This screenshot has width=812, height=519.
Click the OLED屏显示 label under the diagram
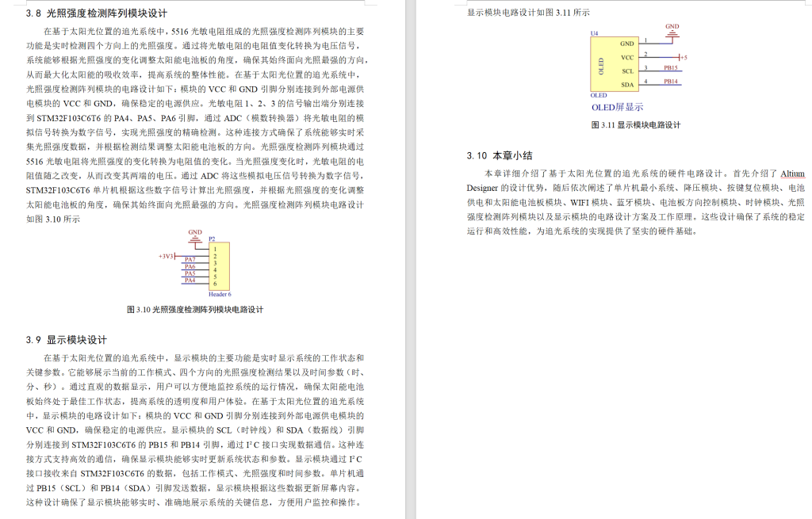coord(618,106)
